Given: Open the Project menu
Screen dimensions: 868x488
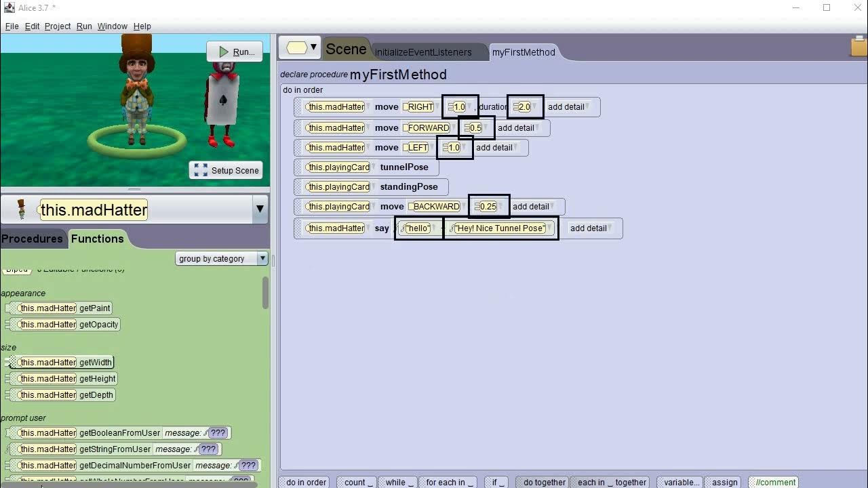Looking at the screenshot, I should [58, 26].
